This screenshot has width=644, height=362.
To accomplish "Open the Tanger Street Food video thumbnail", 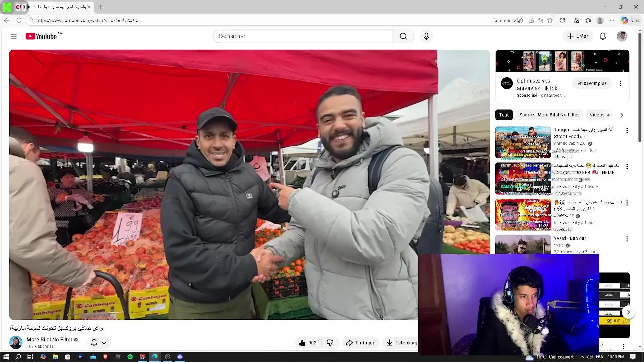I will coord(523,142).
